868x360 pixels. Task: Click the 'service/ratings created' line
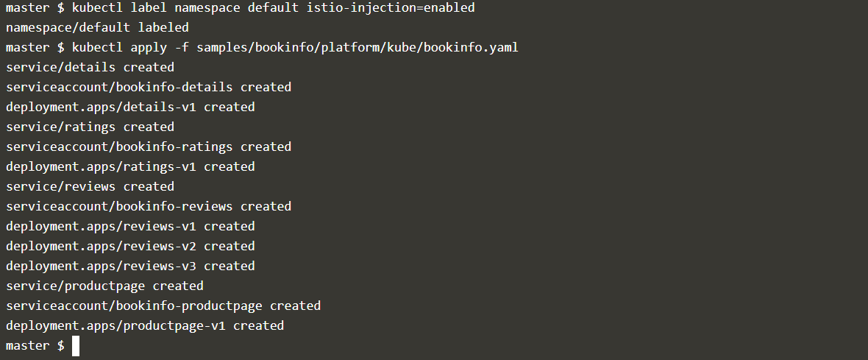[90, 127]
